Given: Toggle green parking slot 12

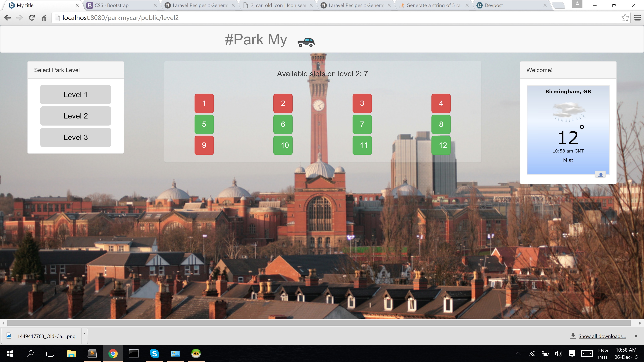Looking at the screenshot, I should pyautogui.click(x=441, y=145).
